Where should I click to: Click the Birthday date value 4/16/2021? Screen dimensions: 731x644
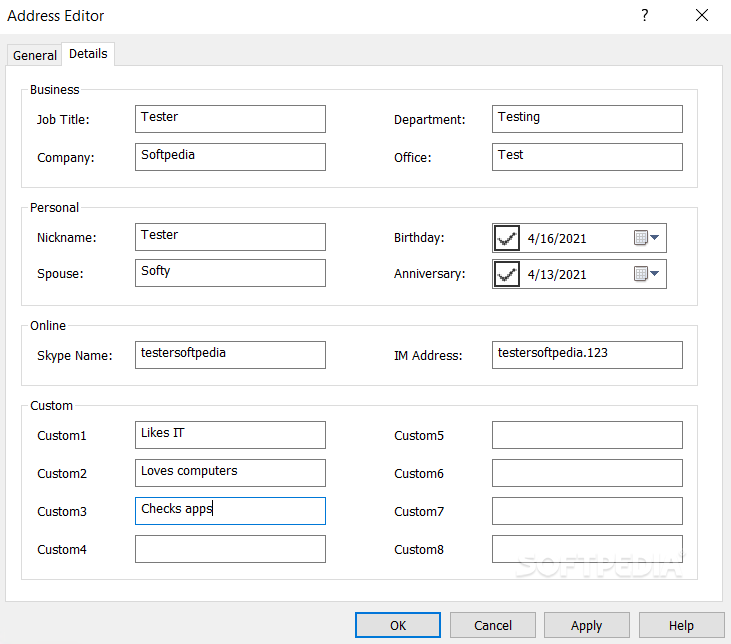557,238
